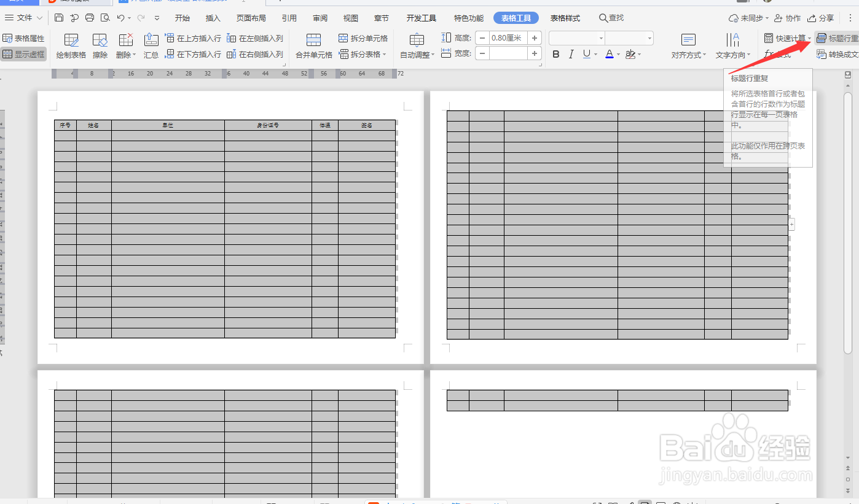Open the Start (开始) ribbon tab

pyautogui.click(x=182, y=18)
